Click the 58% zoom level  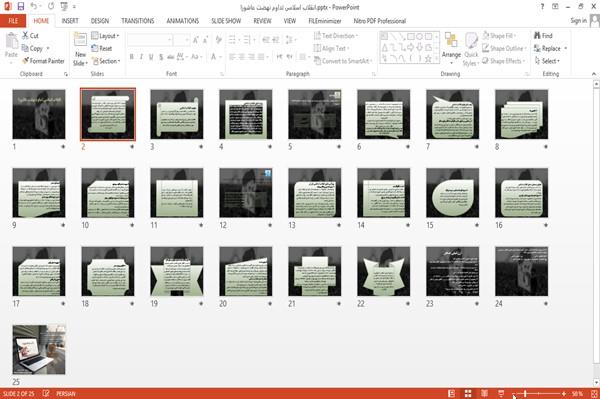coord(577,394)
